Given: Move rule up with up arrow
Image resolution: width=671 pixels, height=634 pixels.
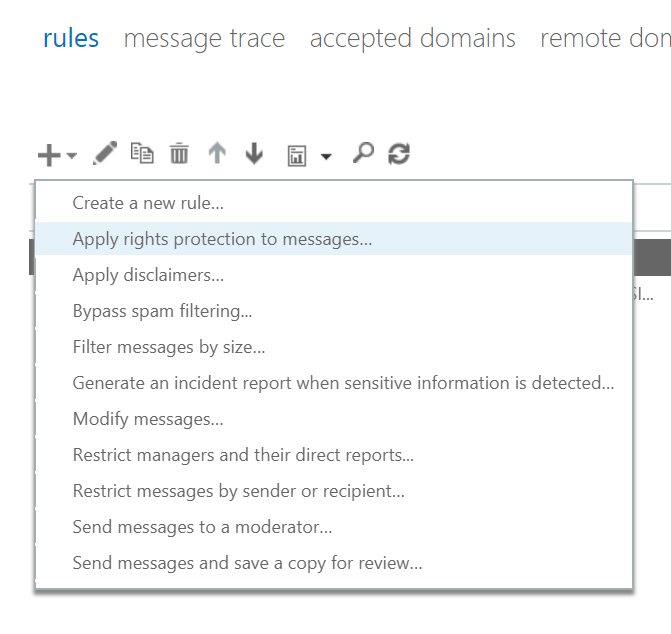Looking at the screenshot, I should (217, 154).
